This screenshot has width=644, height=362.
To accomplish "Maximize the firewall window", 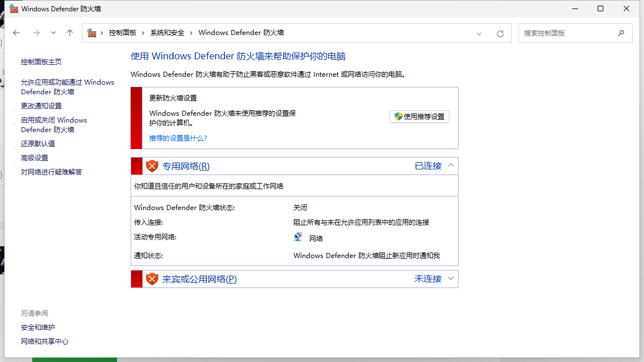I will pyautogui.click(x=600, y=8).
